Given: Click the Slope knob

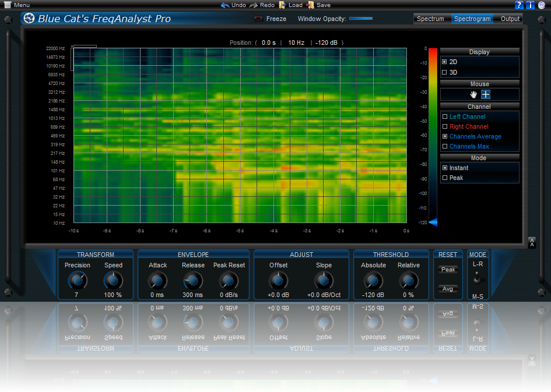Looking at the screenshot, I should (323, 280).
